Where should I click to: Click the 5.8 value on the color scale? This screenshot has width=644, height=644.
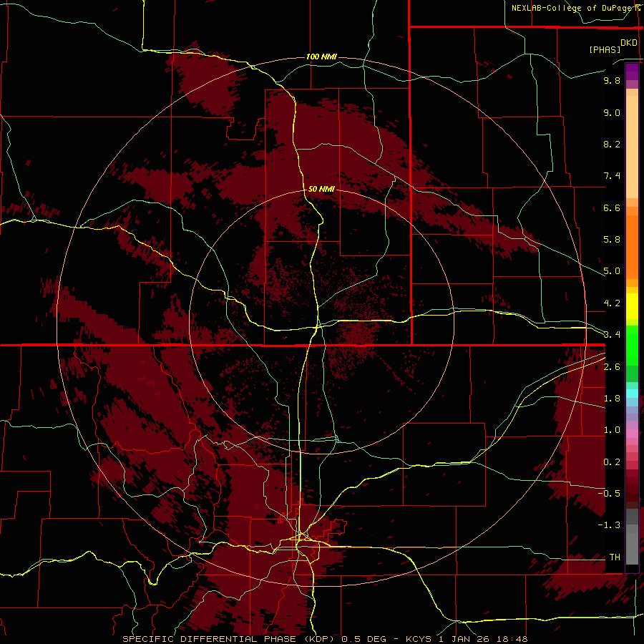612,240
